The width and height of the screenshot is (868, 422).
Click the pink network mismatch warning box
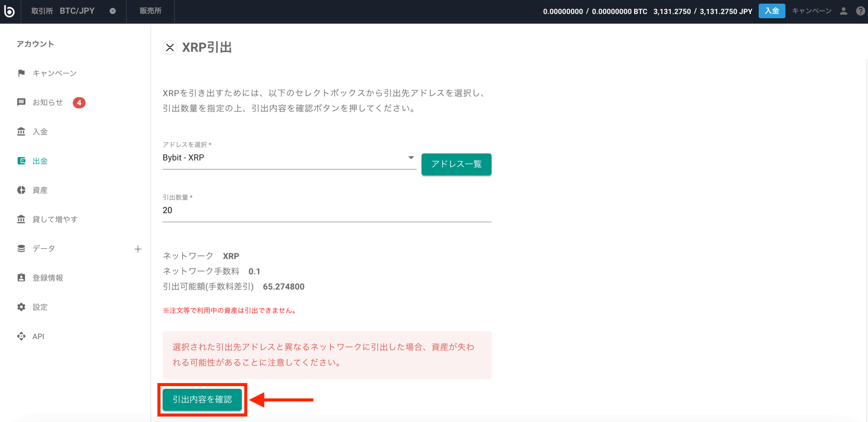pos(327,355)
